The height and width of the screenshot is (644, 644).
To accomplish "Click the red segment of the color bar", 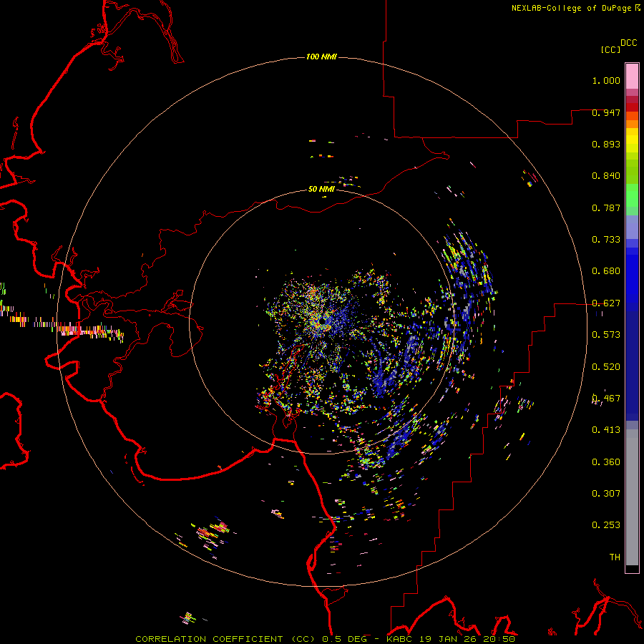I will coord(632,107).
